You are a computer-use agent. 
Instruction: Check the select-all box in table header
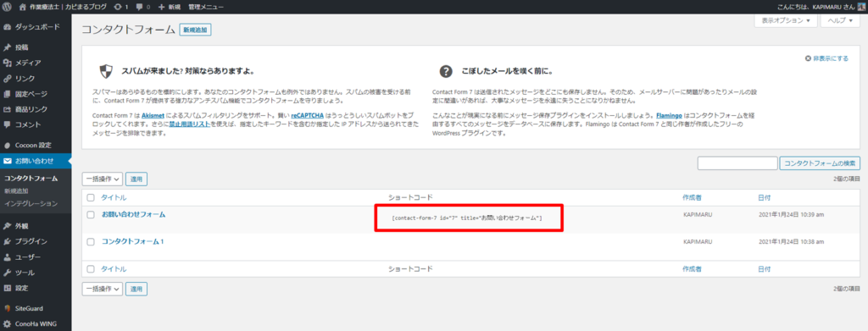tap(91, 197)
